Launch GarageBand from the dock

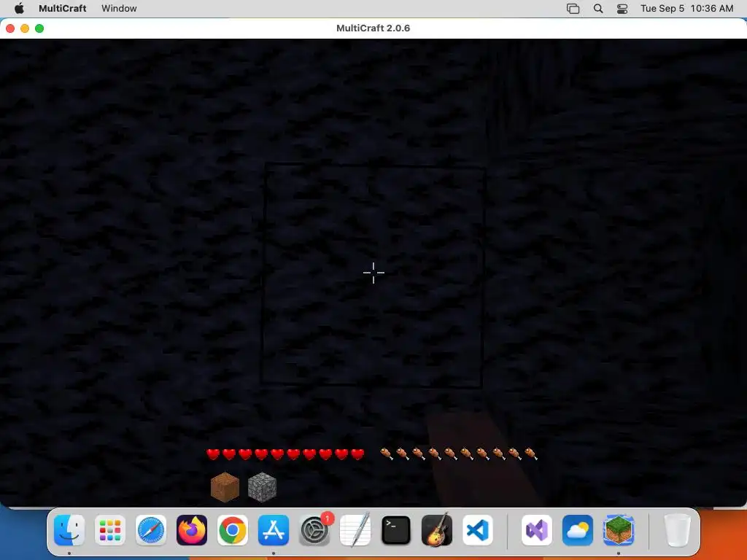coord(437,530)
